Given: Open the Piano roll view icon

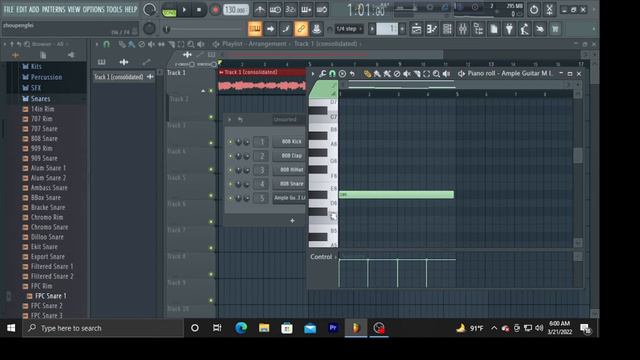Looking at the screenshot, I should (432, 29).
